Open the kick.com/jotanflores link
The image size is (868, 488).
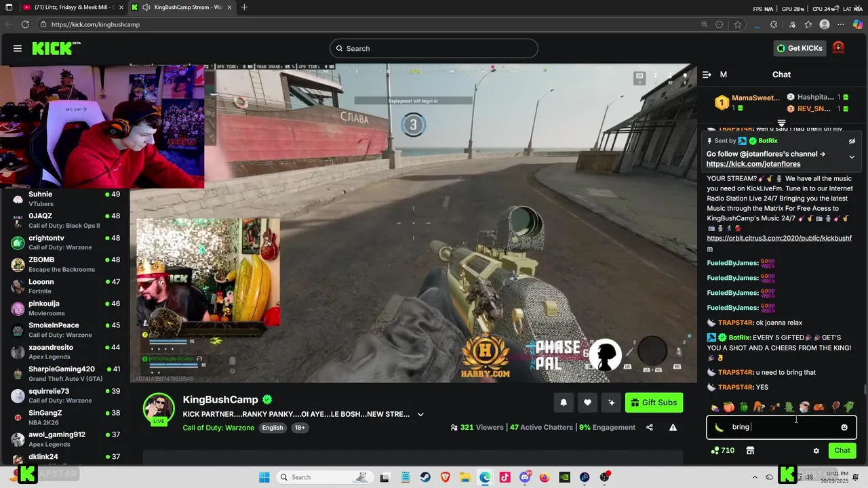click(x=753, y=164)
